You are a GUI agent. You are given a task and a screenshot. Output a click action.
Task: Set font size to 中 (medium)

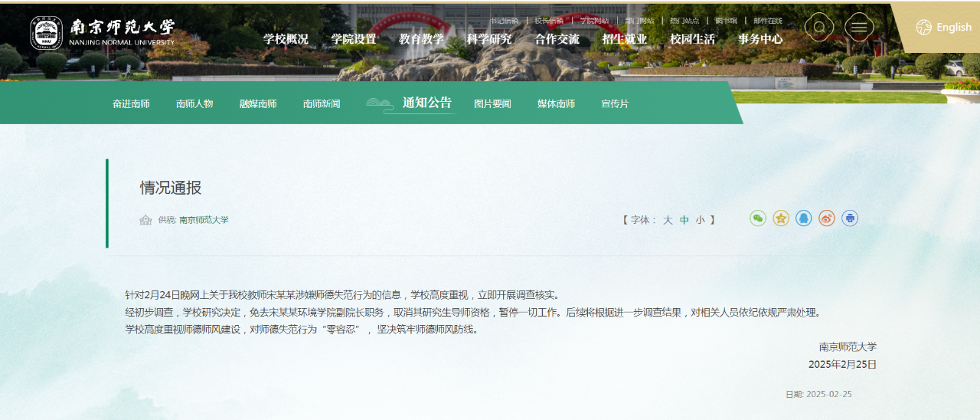pyautogui.click(x=684, y=220)
